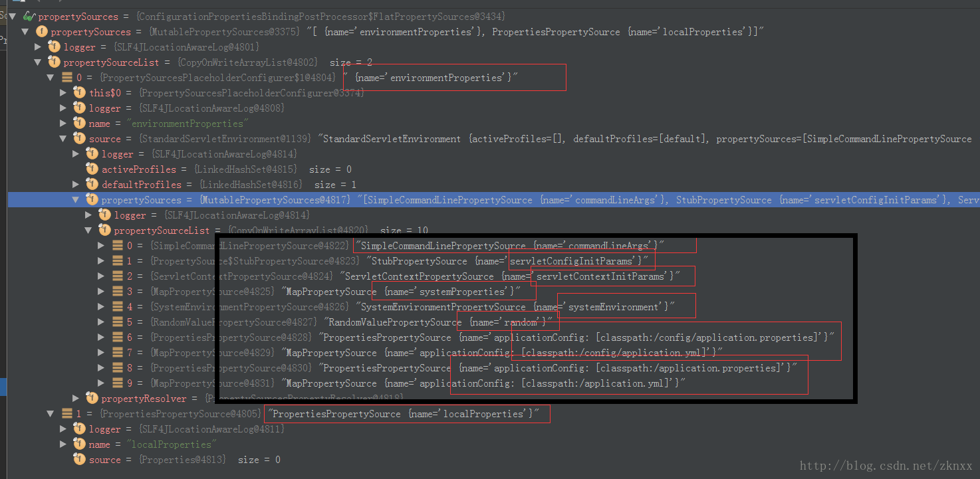Select text "logger = {SLF4JLocationAwareLog@4808}"
Viewport: 980px width, 479px height.
click(x=187, y=108)
